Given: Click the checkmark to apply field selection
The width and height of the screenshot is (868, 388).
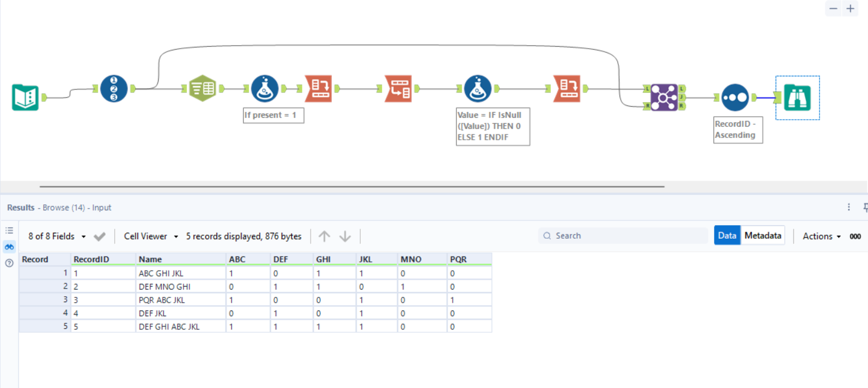Looking at the screenshot, I should tap(99, 236).
